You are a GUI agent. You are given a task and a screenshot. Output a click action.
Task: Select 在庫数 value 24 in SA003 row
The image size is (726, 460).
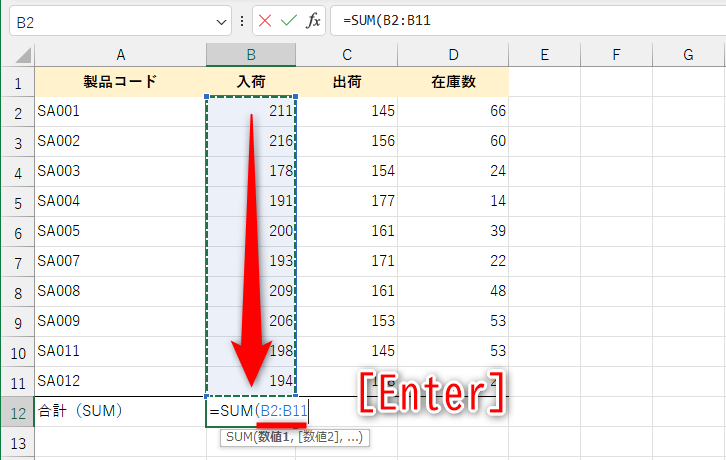453,171
